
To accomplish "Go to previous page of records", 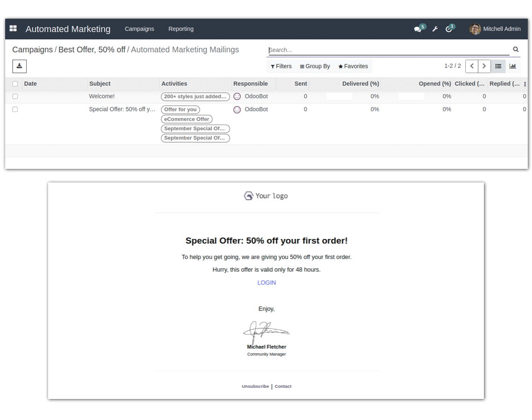I will [x=472, y=66].
